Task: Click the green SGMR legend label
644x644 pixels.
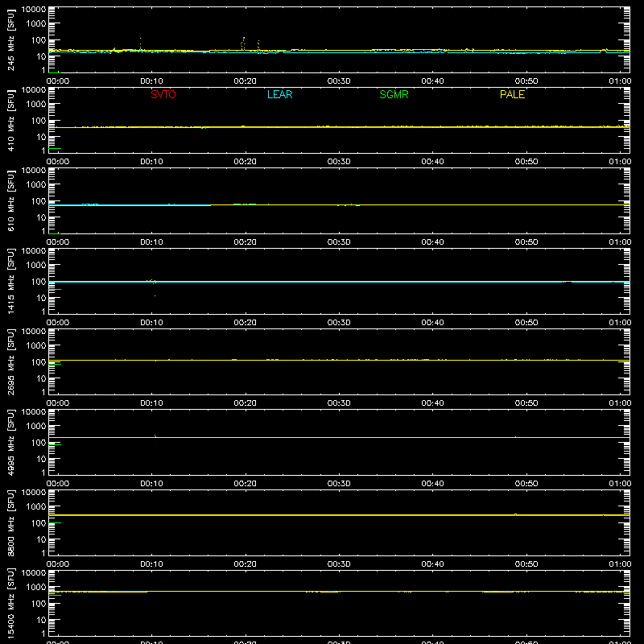Action: pyautogui.click(x=394, y=94)
